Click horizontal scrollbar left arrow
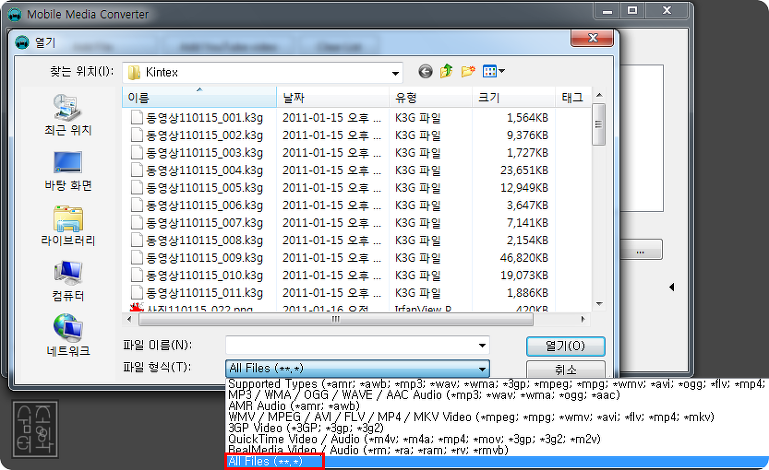This screenshot has height=470, width=769. tap(129, 319)
